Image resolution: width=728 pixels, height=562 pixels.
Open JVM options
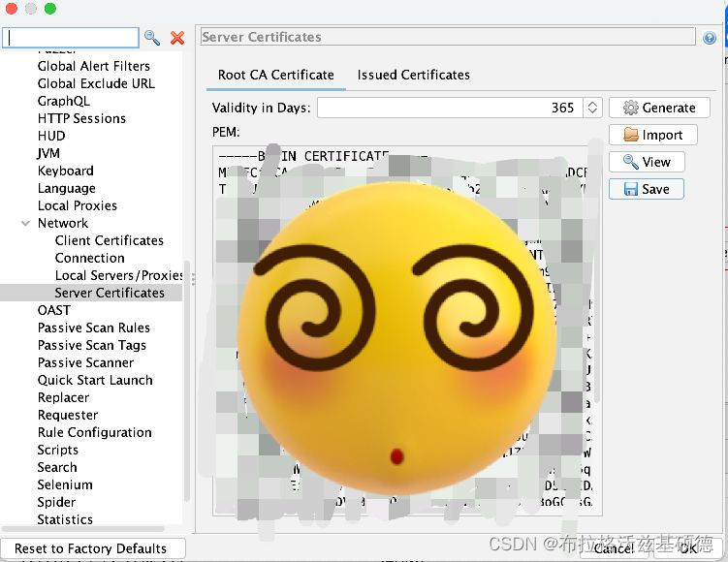pos(48,153)
